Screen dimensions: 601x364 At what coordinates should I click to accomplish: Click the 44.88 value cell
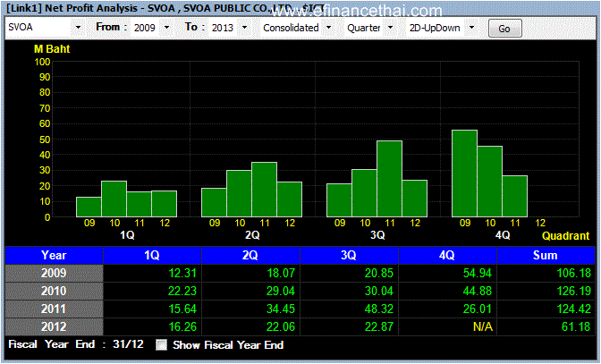point(447,292)
